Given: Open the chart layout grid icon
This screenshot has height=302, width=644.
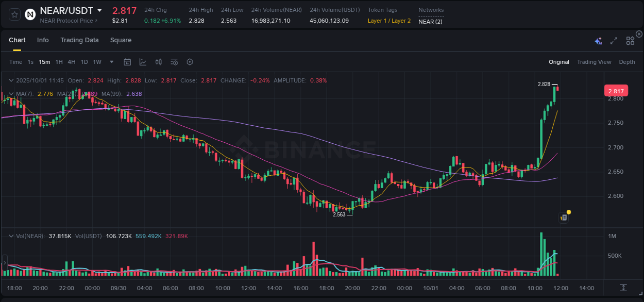Looking at the screenshot, I should click(630, 41).
